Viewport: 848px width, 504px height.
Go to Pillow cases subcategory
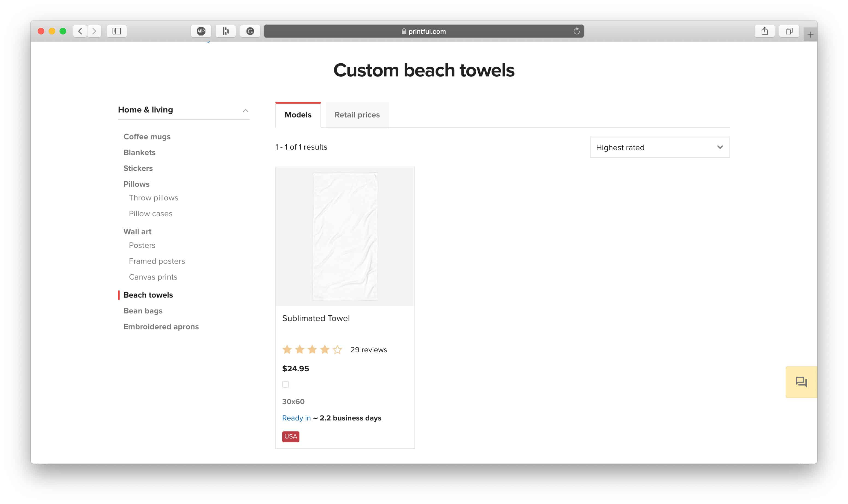point(151,214)
